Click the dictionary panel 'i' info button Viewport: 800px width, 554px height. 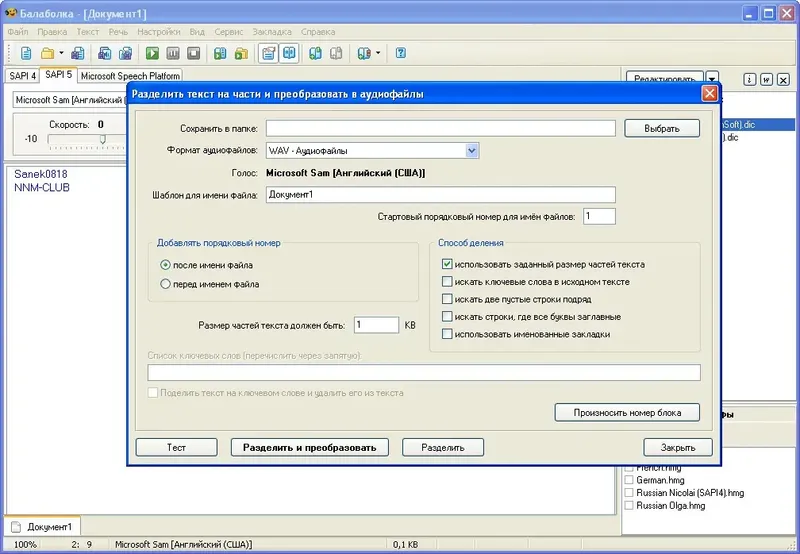click(749, 79)
